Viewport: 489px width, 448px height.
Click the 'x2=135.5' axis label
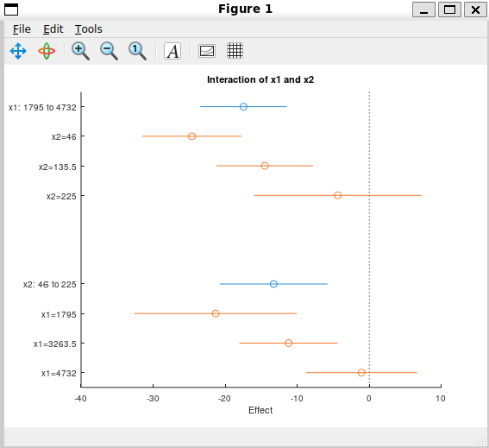pyautogui.click(x=58, y=167)
